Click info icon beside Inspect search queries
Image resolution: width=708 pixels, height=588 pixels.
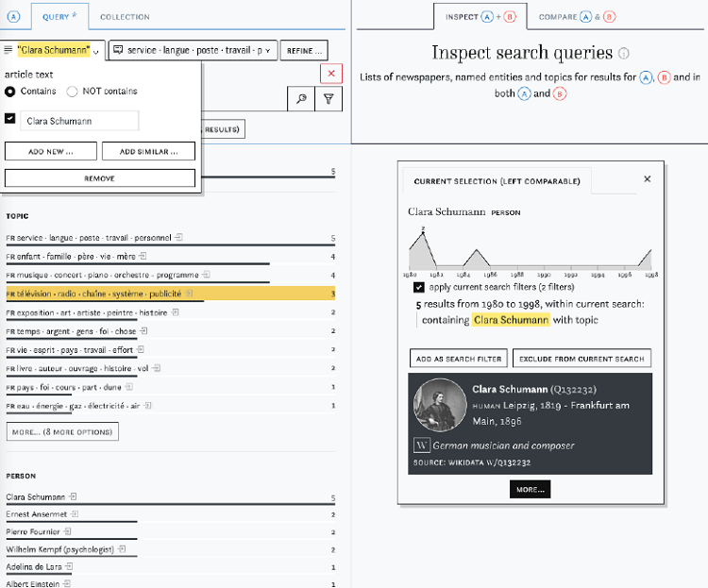[x=624, y=54]
